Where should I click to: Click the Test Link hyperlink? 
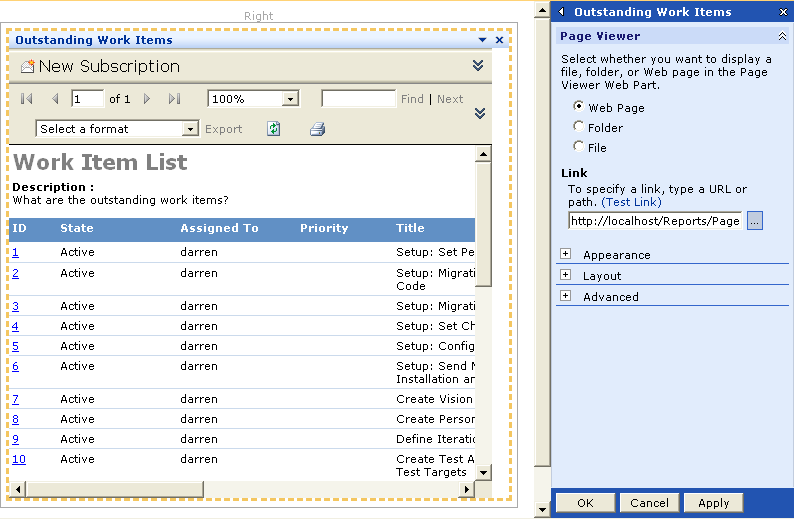(631, 202)
